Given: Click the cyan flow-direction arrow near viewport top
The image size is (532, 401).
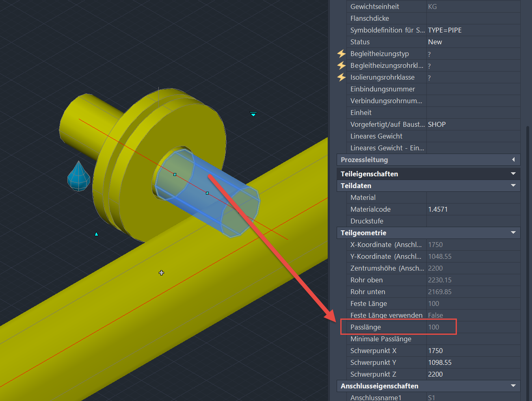Looking at the screenshot, I should (253, 114).
